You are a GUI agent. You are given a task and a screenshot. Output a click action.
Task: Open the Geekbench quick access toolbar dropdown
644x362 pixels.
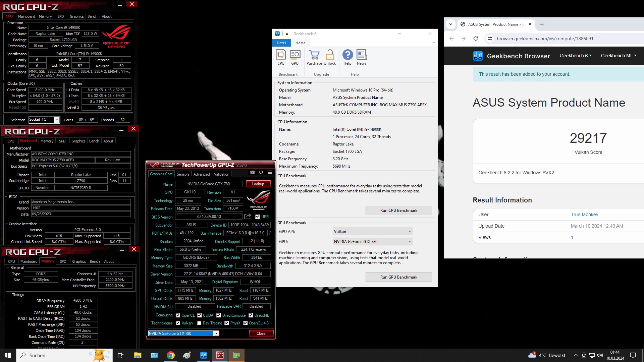pyautogui.click(x=287, y=34)
